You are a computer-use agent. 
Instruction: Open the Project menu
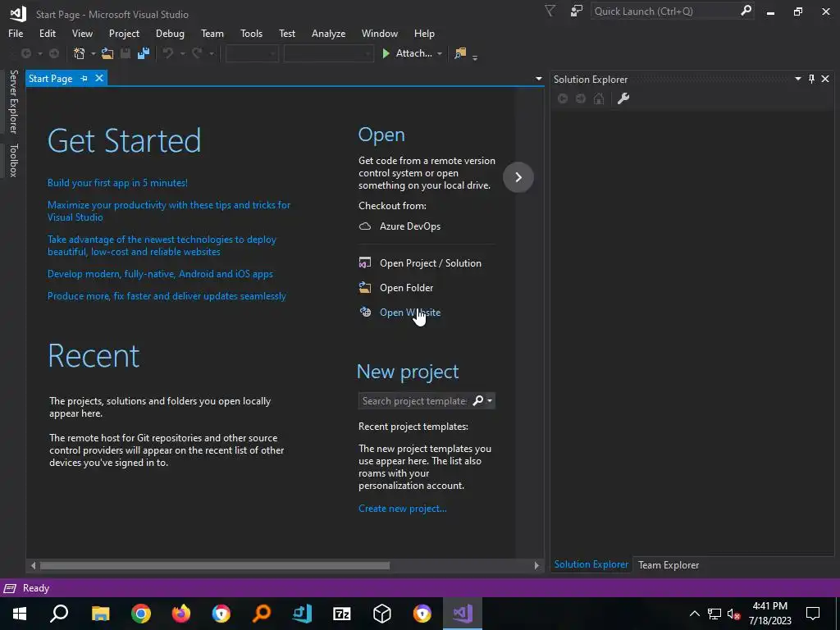click(x=124, y=33)
